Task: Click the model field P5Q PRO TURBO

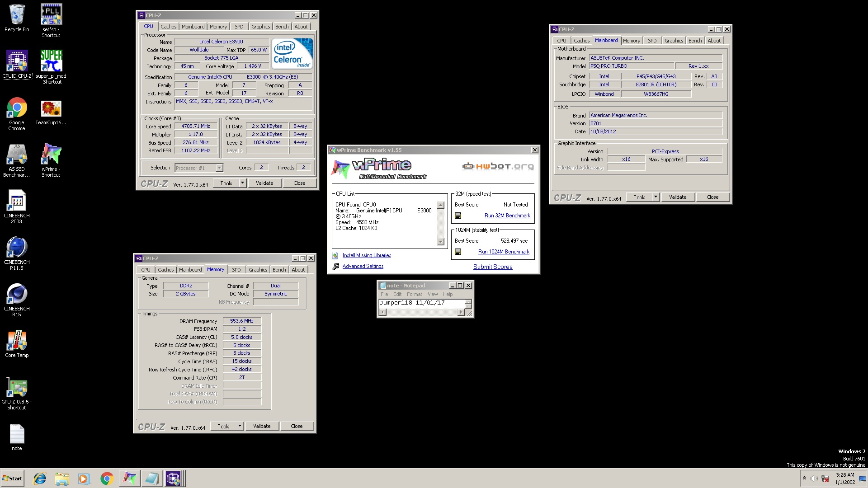Action: tap(631, 66)
